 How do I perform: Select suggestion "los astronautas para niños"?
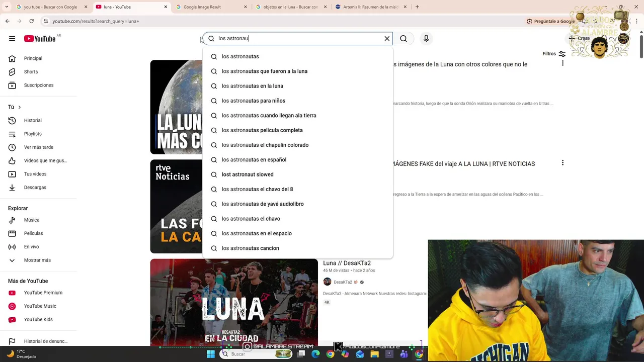point(297,101)
